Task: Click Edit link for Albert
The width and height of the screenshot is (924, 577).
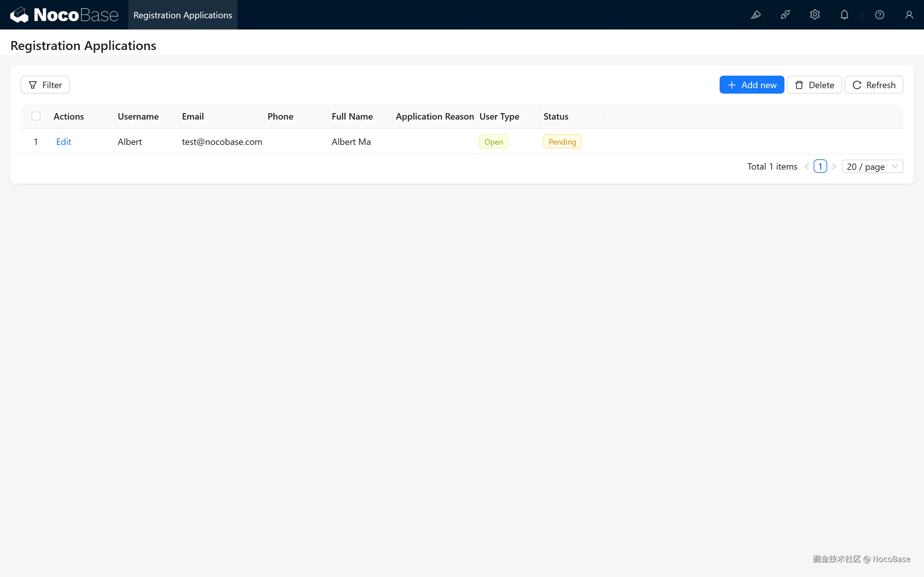Action: point(64,142)
